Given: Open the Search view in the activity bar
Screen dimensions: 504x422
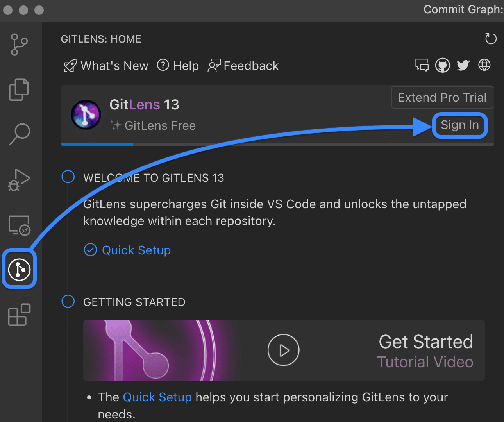Looking at the screenshot, I should (19, 134).
